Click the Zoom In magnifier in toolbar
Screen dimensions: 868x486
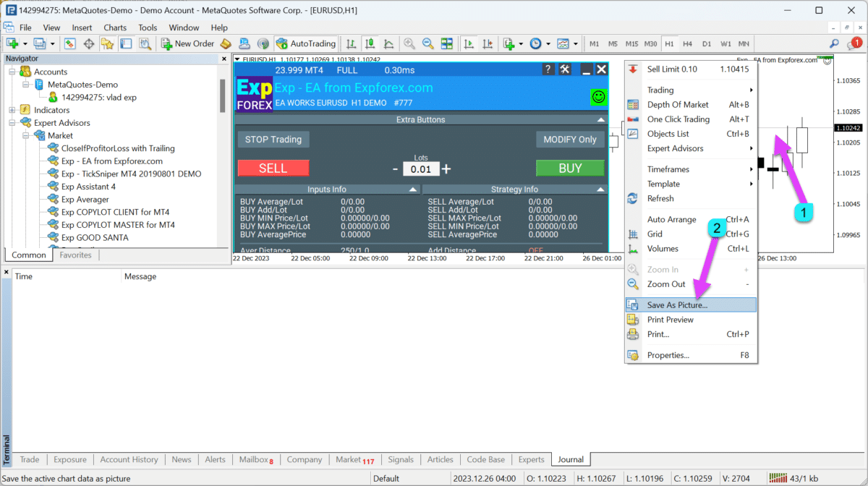(x=409, y=43)
